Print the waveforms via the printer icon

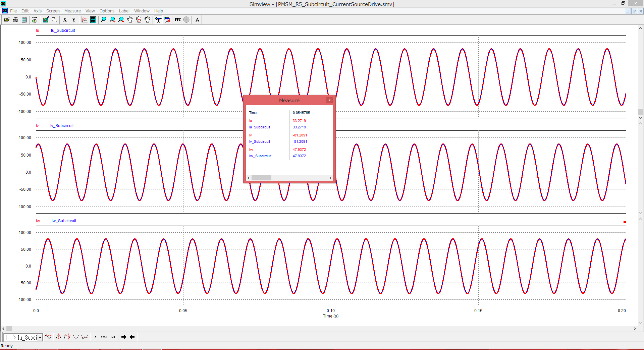[x=15, y=19]
